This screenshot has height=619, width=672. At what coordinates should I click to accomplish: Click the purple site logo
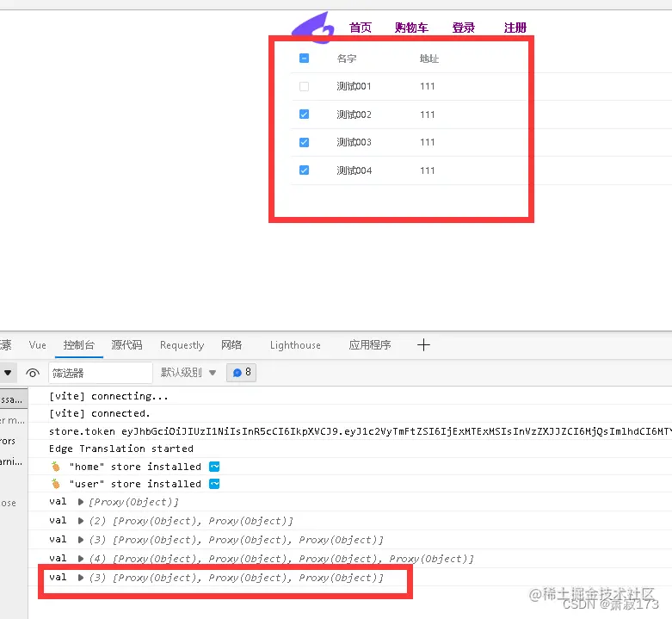coord(313,28)
